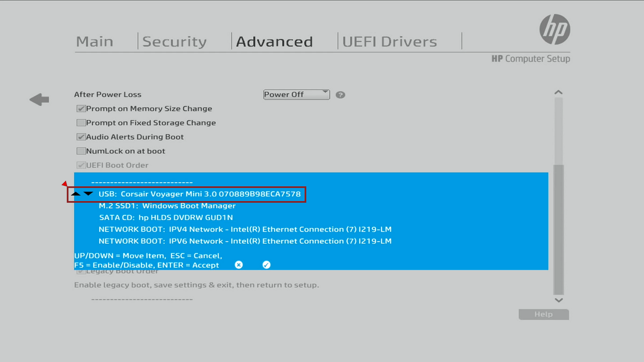This screenshot has width=644, height=362.
Task: Click the scrollbar down arrow
Action: click(558, 300)
